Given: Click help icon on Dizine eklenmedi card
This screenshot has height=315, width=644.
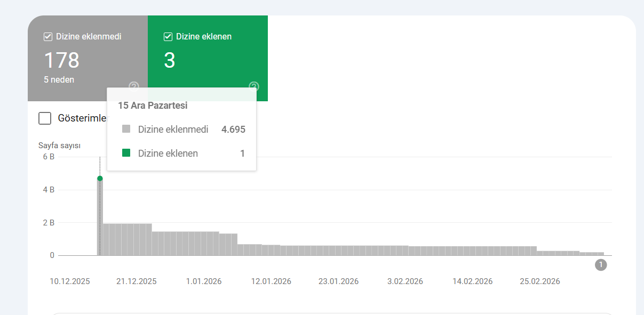Looking at the screenshot, I should 134,86.
